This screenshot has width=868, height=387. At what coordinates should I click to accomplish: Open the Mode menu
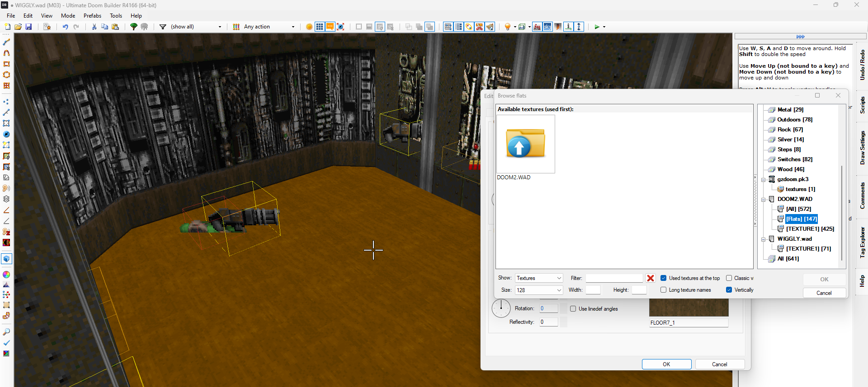[68, 15]
